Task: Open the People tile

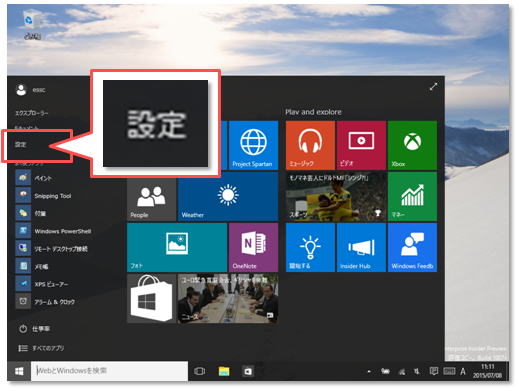Action: (151, 196)
